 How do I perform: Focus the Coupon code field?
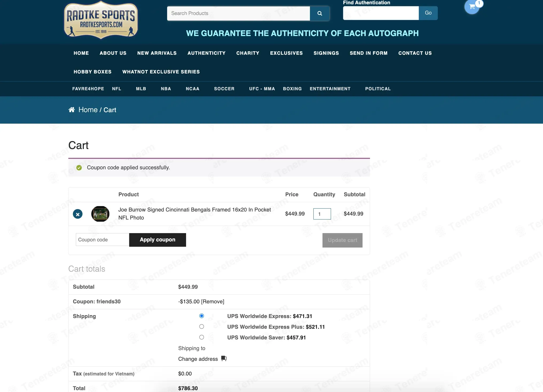(103, 240)
